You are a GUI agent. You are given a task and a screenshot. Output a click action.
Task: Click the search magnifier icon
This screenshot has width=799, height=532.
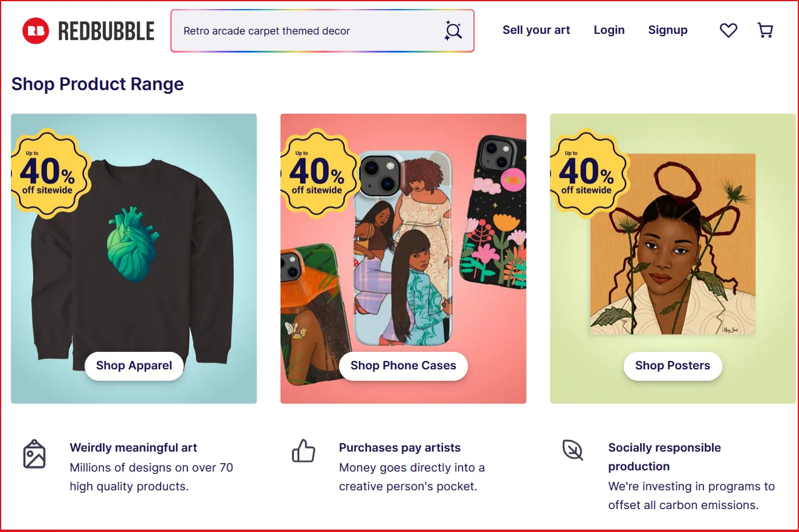pos(452,30)
